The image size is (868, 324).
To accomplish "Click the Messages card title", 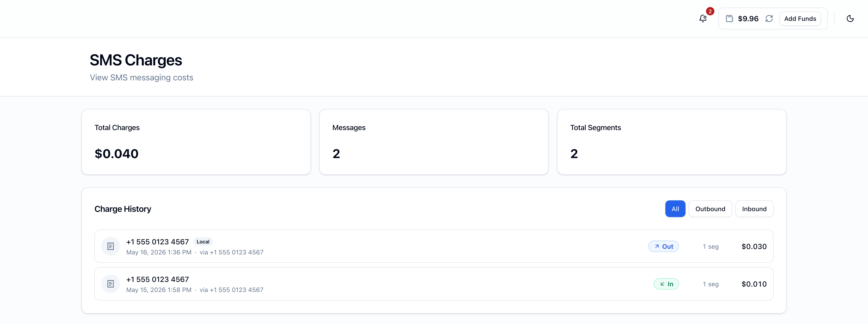I will (x=349, y=127).
